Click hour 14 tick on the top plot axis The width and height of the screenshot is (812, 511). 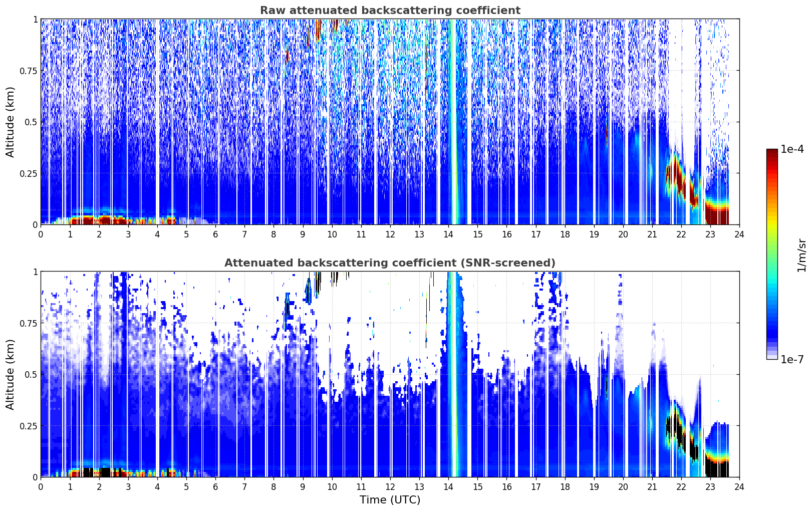coord(448,234)
